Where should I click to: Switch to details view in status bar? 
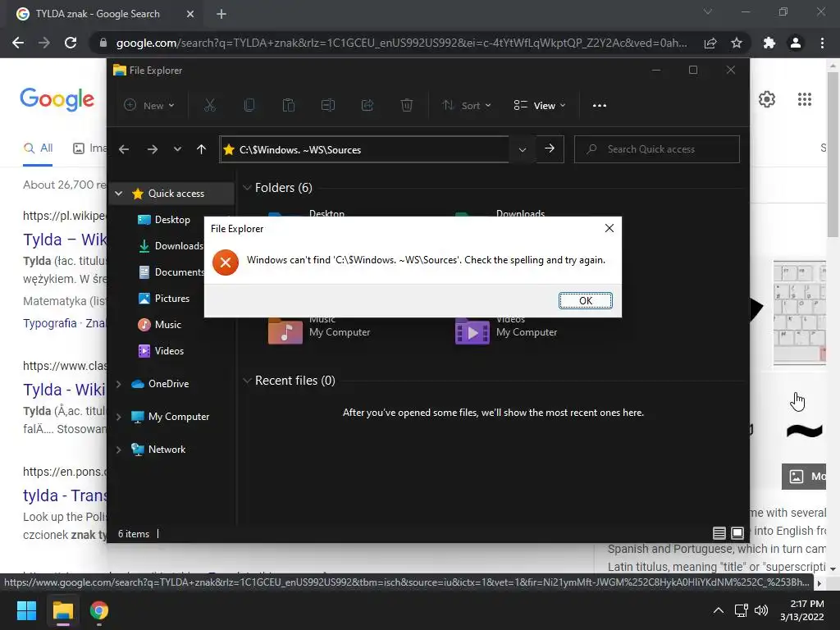(719, 533)
